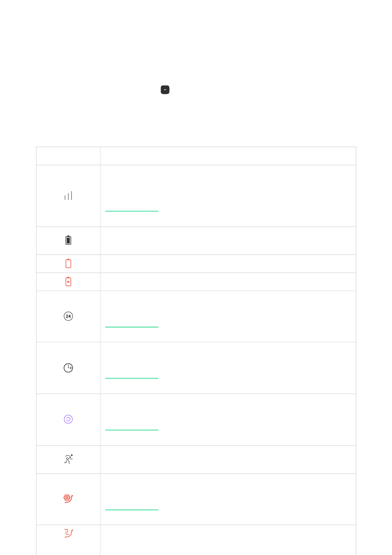Open the green link in signal strength row

[132, 208]
